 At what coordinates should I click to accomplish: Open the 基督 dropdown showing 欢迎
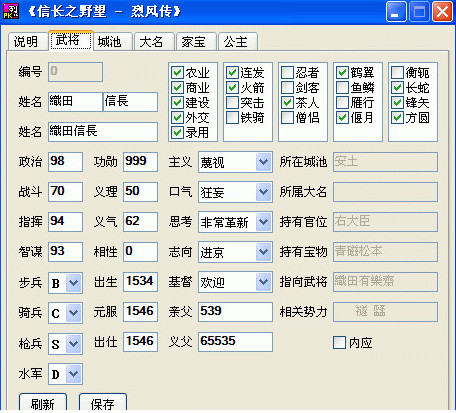pos(235,282)
